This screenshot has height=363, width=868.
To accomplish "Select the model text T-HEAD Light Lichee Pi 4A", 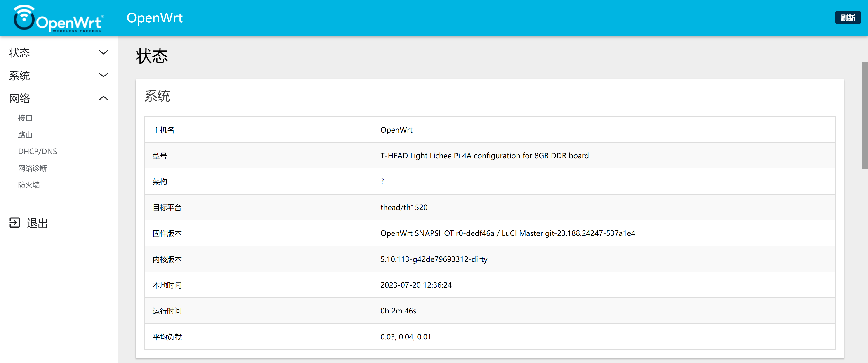I will 426,156.
